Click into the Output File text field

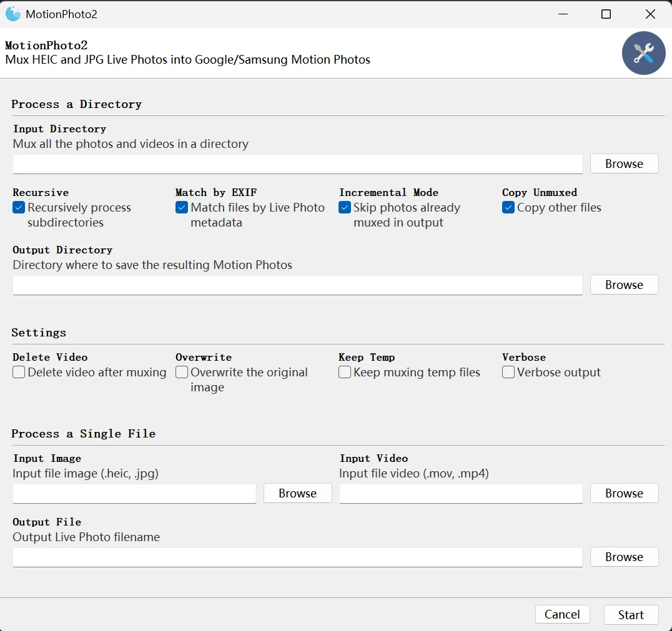(x=297, y=557)
